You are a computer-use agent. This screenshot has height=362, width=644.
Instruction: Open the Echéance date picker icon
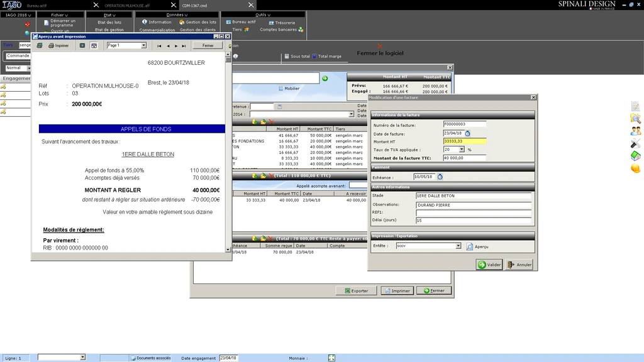tap(440, 177)
